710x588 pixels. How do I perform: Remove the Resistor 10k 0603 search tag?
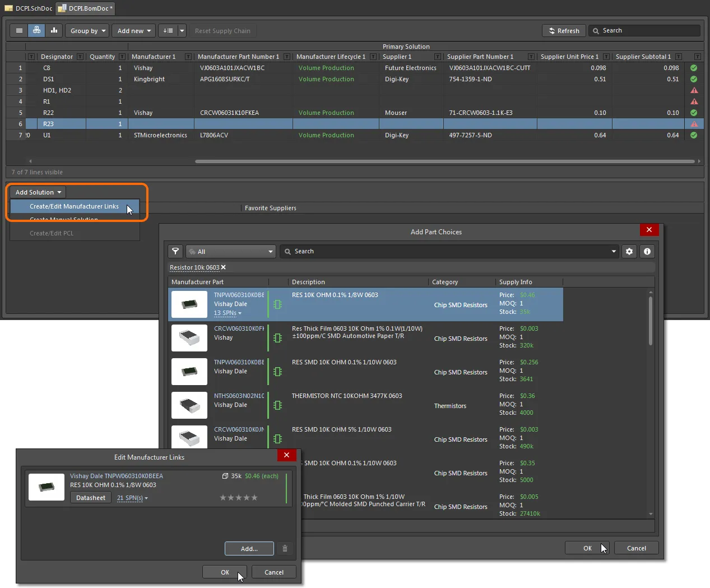[x=224, y=267]
